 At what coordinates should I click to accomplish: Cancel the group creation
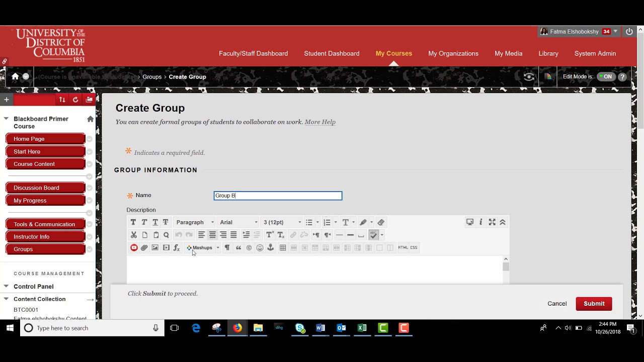pyautogui.click(x=557, y=304)
